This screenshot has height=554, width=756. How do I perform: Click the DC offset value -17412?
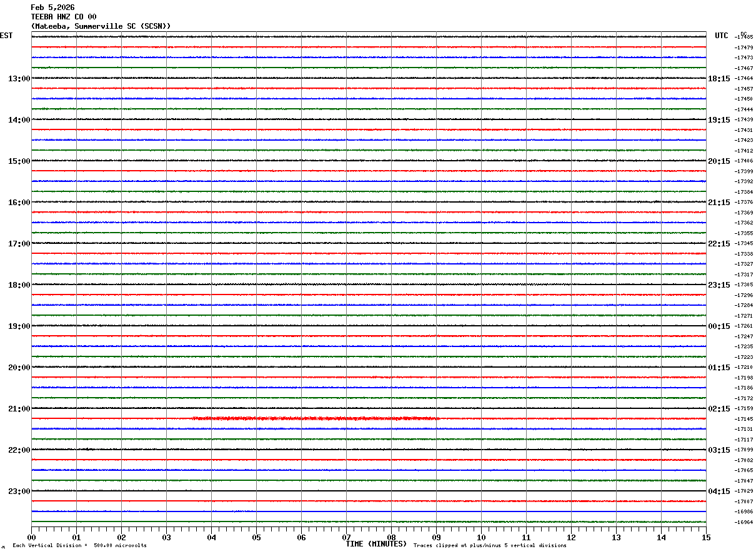pos(744,151)
